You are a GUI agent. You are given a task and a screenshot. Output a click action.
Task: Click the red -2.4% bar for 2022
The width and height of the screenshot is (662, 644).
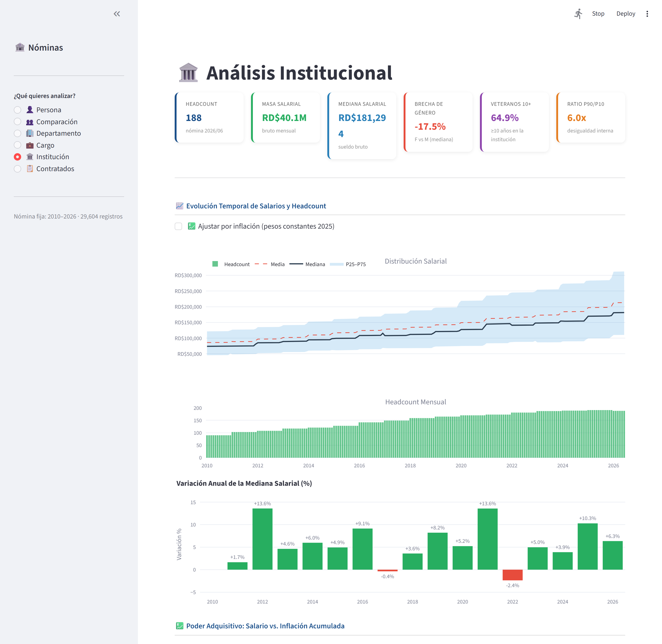pos(513,575)
